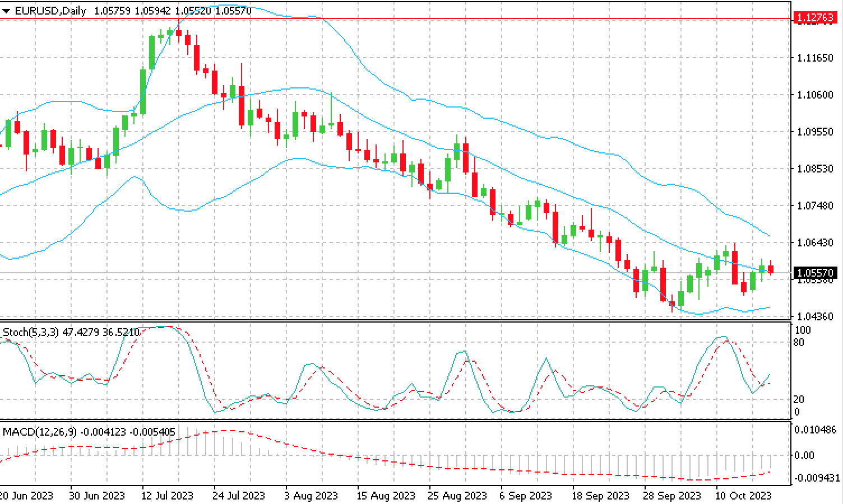Select the 24 Jul 2023 date label
The height and width of the screenshot is (504, 843).
coord(239,496)
